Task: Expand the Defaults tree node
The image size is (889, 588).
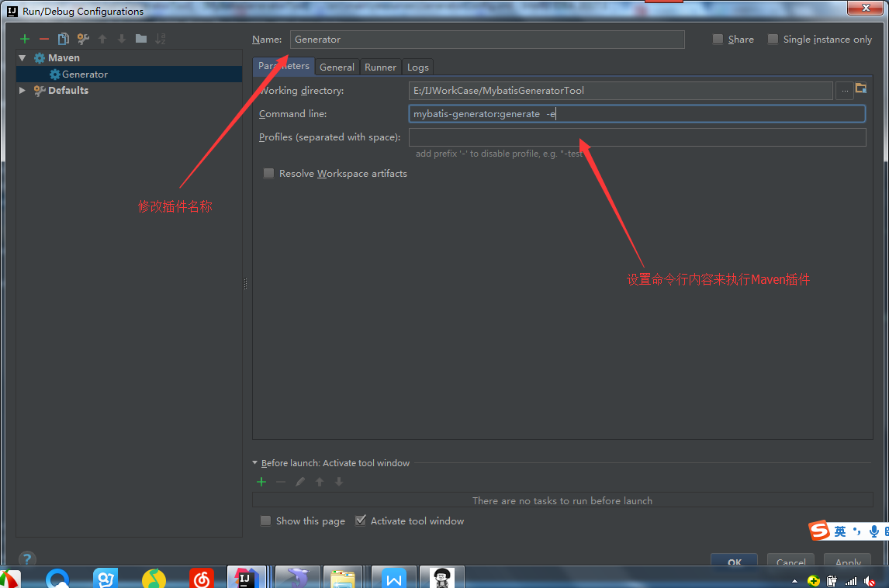Action: tap(22, 90)
